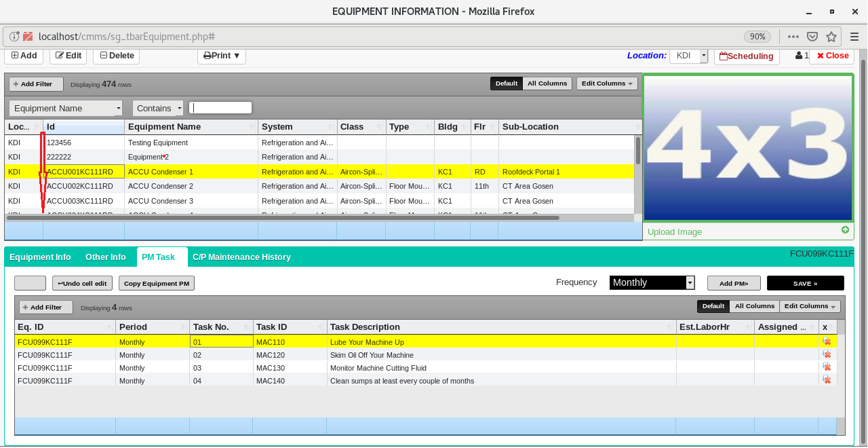
Task: Remove task MAC130 using its row icon
Action: coord(827,367)
